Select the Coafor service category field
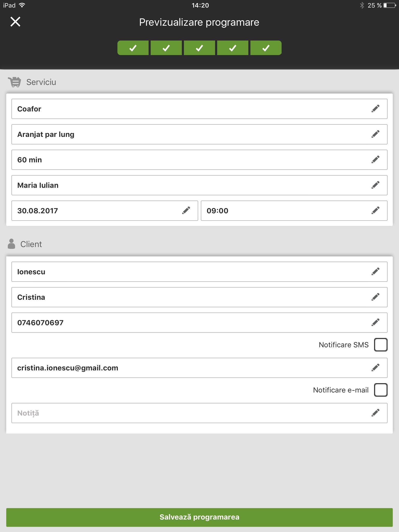Image resolution: width=399 pixels, height=532 pixels. [199, 109]
